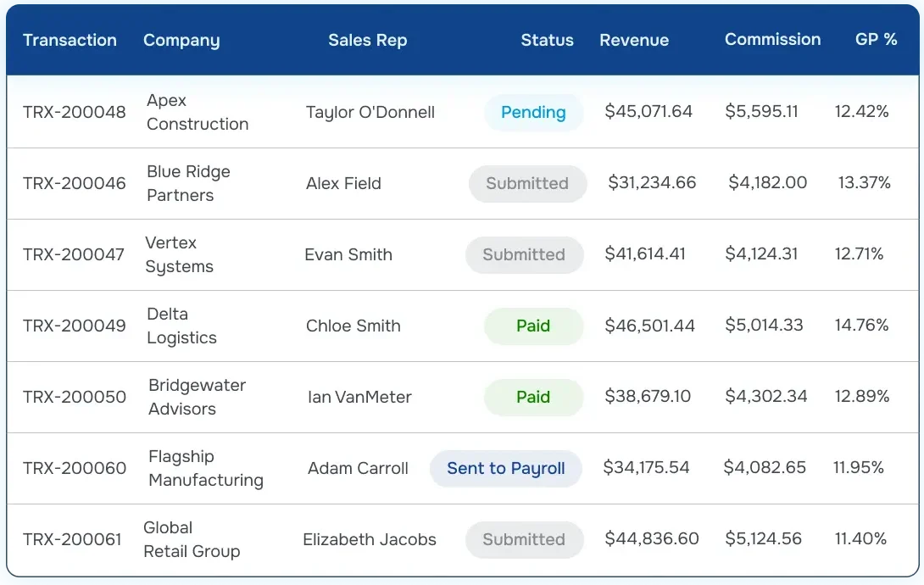The image size is (924, 585).
Task: Select the $46,501.44 revenue cell
Action: point(649,326)
